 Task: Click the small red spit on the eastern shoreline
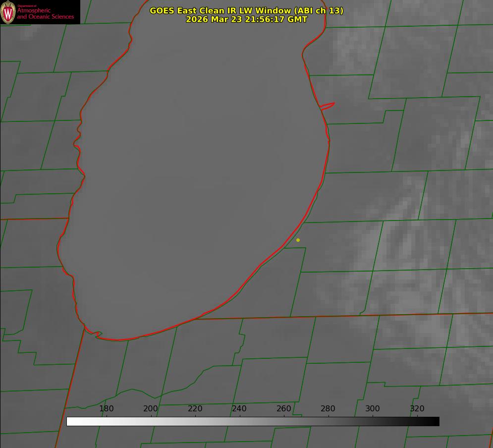(328, 105)
